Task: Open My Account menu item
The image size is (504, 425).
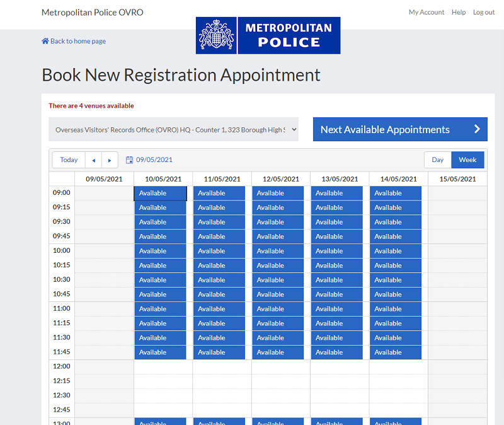Action: pos(427,12)
